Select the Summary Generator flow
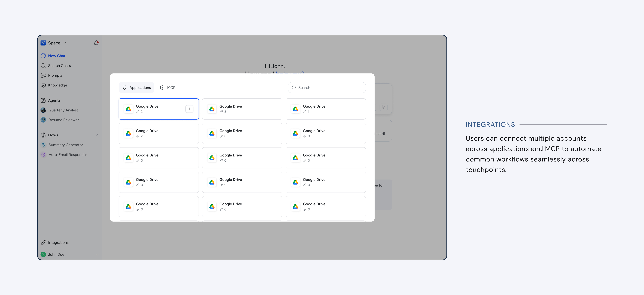 pos(66,145)
